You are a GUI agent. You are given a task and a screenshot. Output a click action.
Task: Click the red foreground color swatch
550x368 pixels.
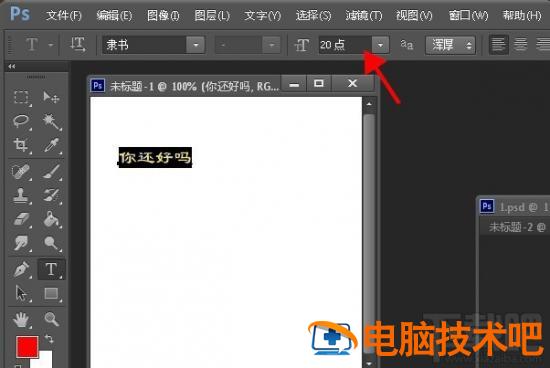tap(27, 346)
